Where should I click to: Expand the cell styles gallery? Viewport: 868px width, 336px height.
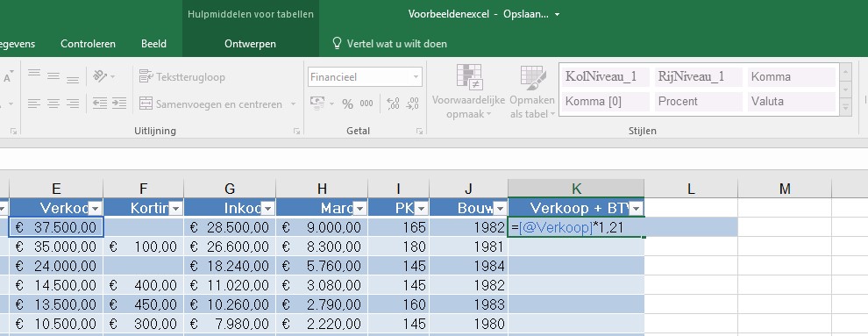(x=845, y=108)
